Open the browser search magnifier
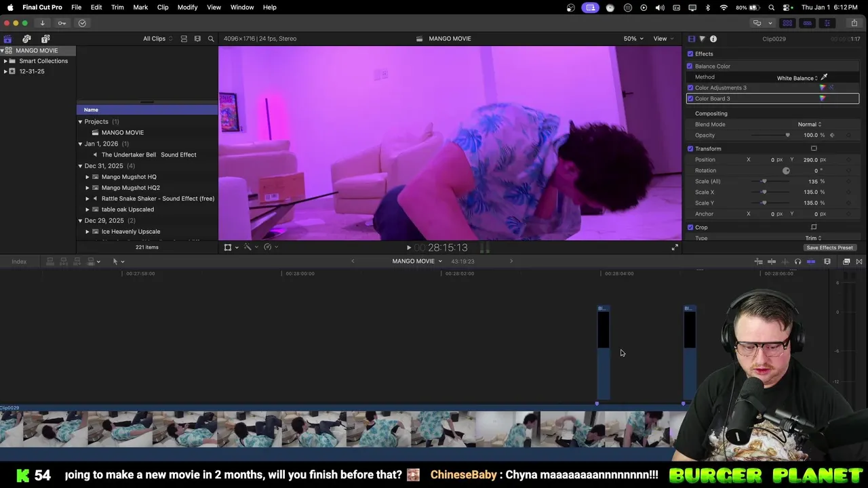This screenshot has width=868, height=488. [x=211, y=39]
